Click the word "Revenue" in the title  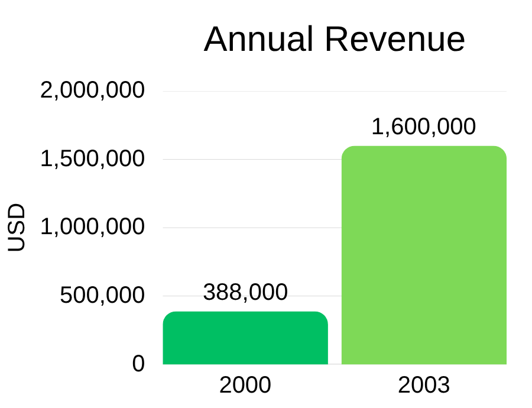coord(394,40)
